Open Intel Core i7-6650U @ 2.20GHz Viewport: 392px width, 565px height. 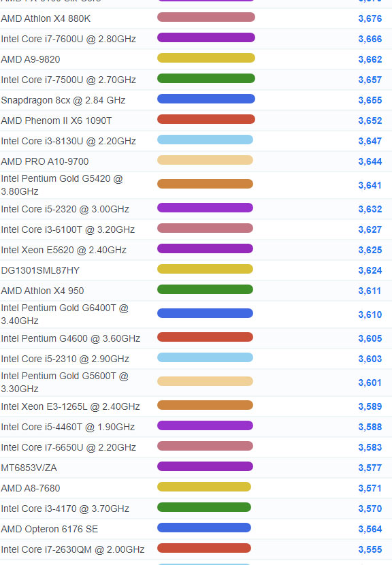(69, 447)
